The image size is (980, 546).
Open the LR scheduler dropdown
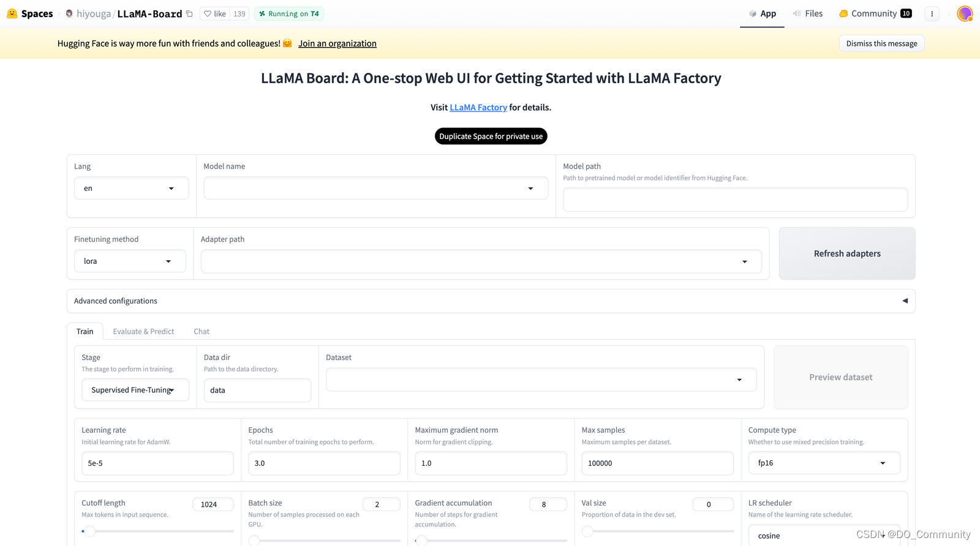(x=824, y=535)
